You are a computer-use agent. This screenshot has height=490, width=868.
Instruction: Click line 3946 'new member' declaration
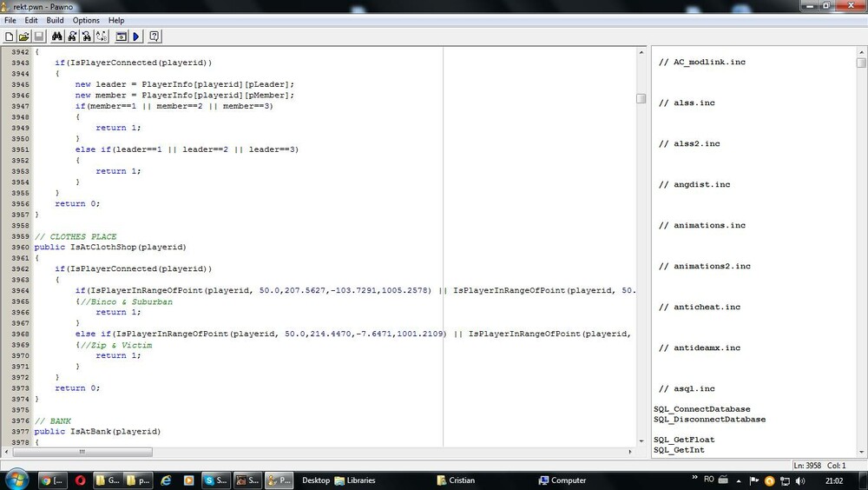[185, 95]
